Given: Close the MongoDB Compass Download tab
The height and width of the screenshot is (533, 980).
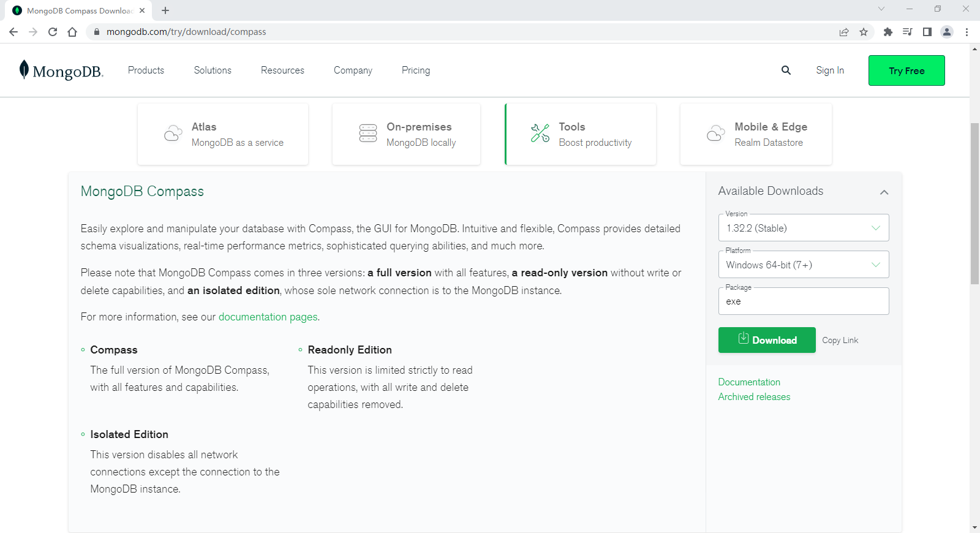Looking at the screenshot, I should [142, 10].
